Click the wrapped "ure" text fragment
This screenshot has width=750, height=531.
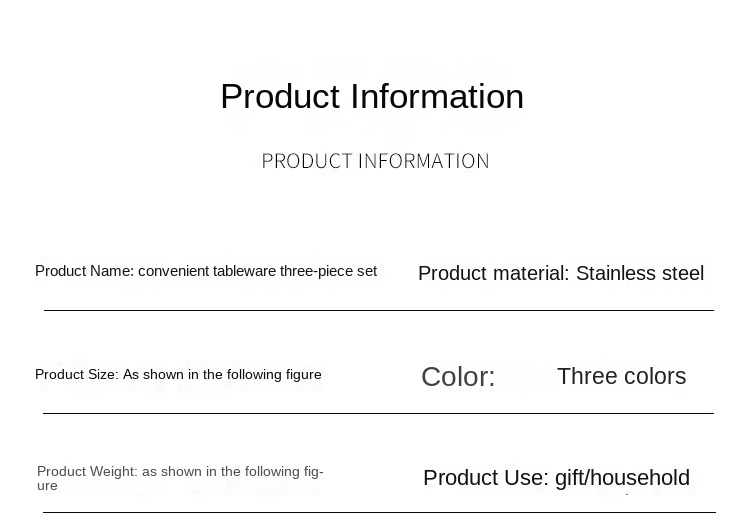point(47,486)
